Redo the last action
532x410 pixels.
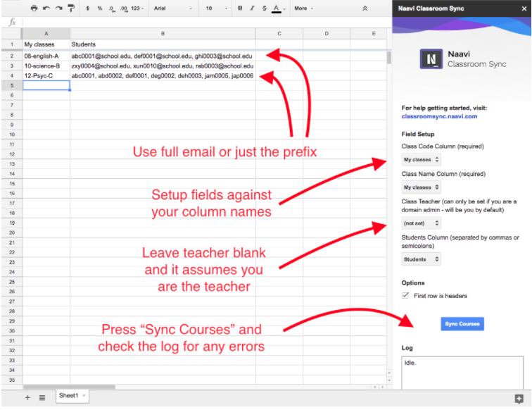pos(58,8)
